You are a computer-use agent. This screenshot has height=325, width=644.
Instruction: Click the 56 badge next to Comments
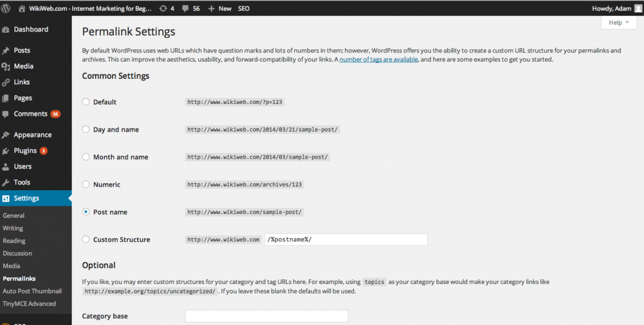tap(55, 114)
